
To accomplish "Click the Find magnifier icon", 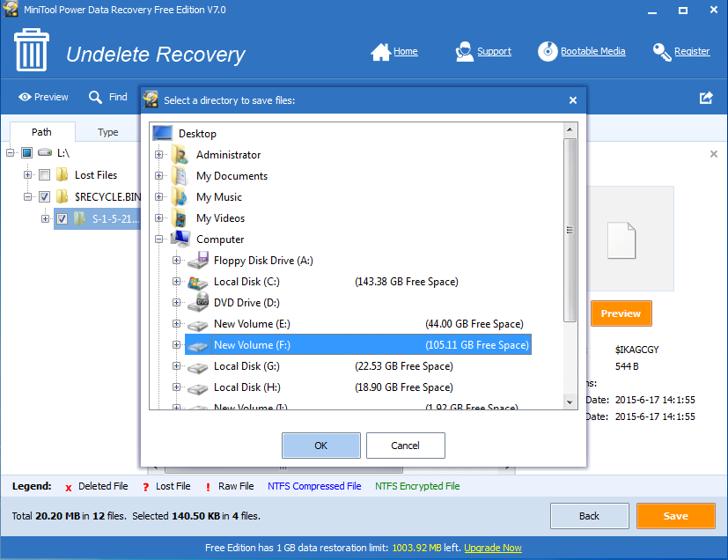I will click(95, 97).
